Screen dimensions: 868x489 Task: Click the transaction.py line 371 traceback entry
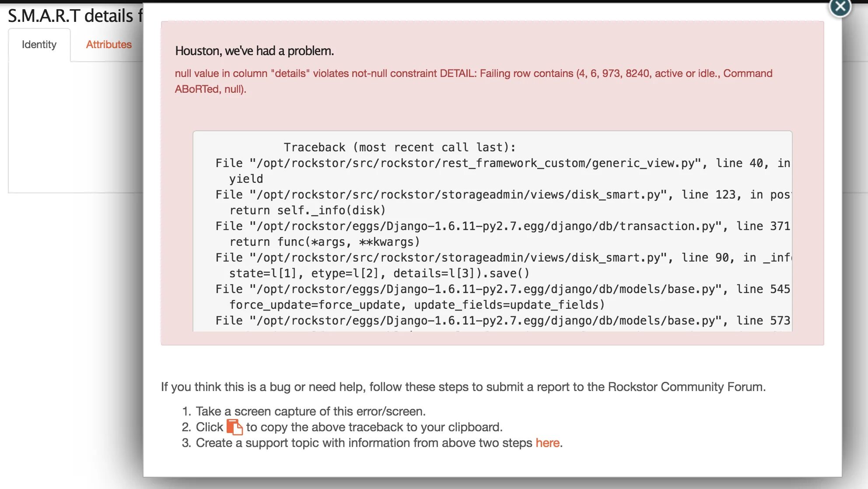503,226
